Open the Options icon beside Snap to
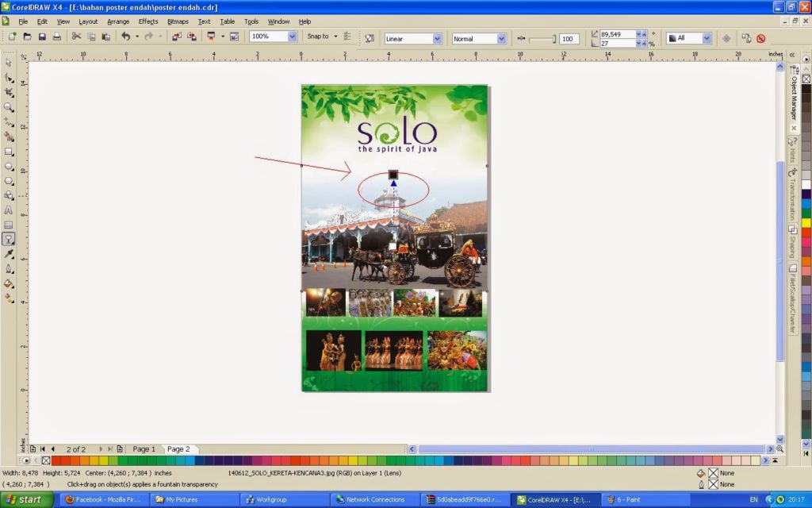 pyautogui.click(x=347, y=37)
